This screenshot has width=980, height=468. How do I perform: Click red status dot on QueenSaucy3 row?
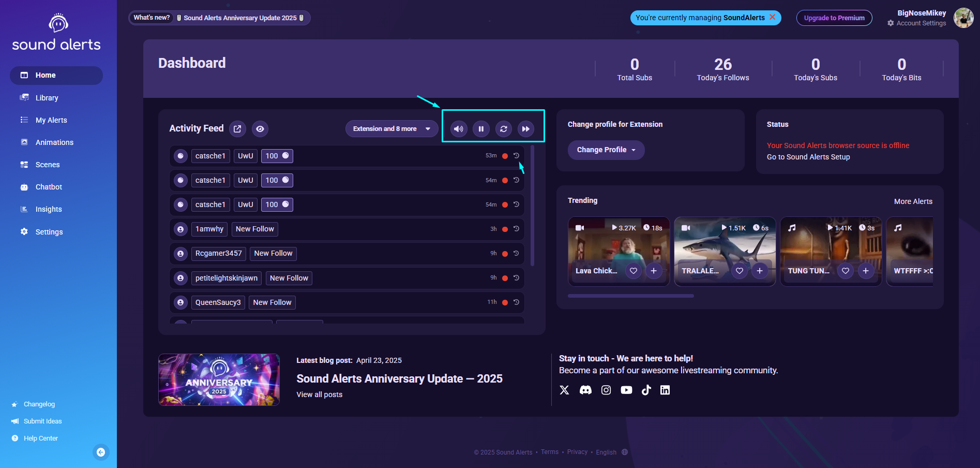[505, 302]
